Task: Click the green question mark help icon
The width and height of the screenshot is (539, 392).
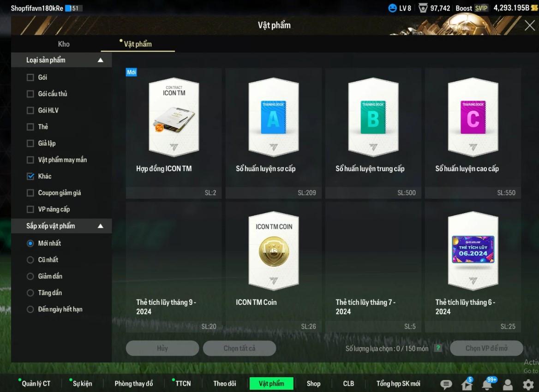Action: click(438, 348)
